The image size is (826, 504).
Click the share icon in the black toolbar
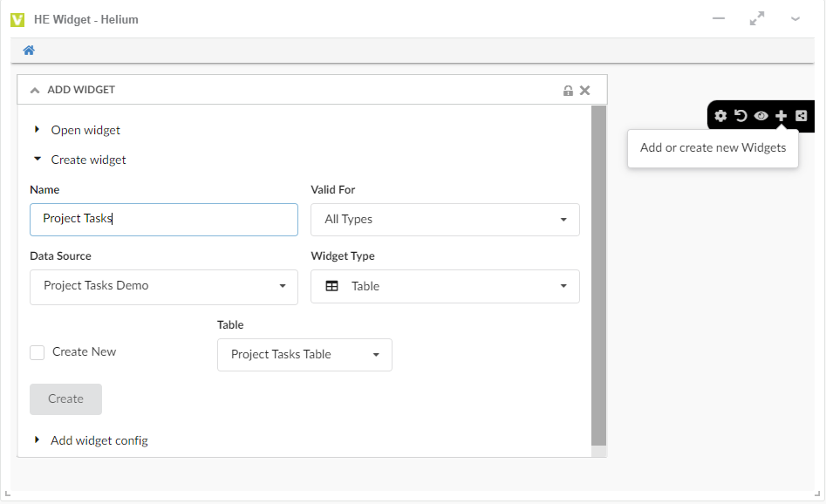pos(801,116)
